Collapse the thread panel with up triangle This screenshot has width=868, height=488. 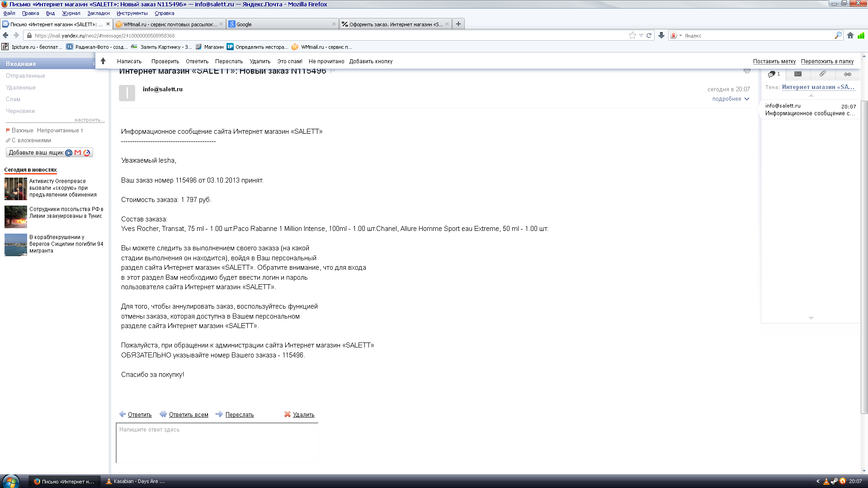(811, 95)
